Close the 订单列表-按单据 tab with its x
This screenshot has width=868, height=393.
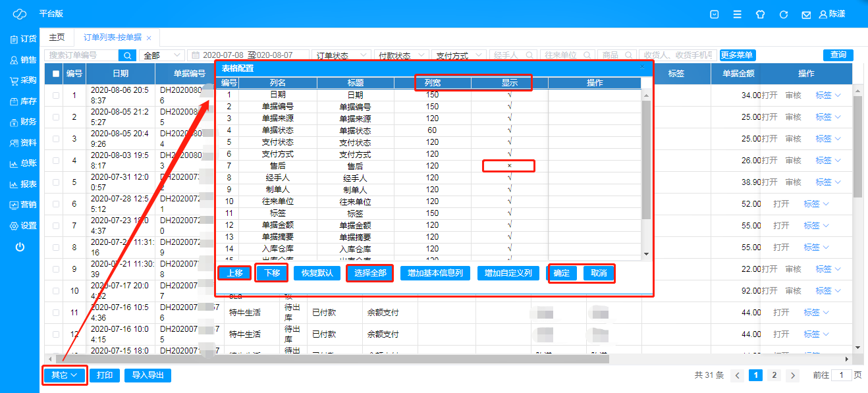[149, 38]
